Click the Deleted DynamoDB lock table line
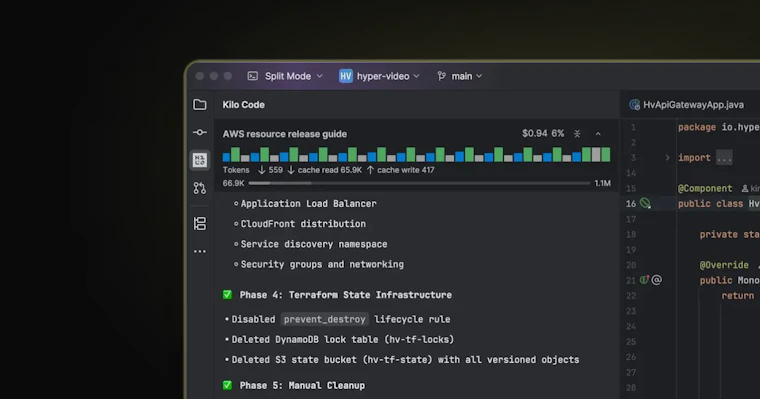Viewport: 760px width, 399px height. click(x=343, y=340)
